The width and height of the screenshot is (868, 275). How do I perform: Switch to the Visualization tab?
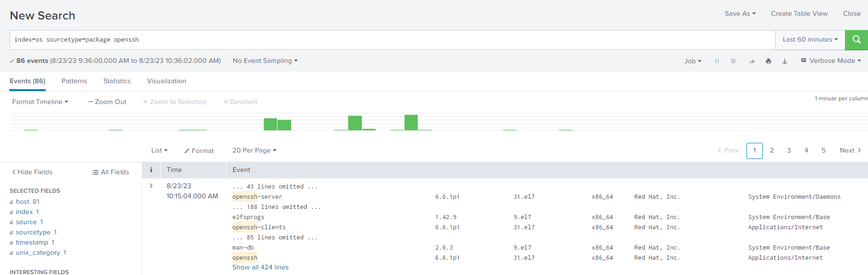[166, 81]
